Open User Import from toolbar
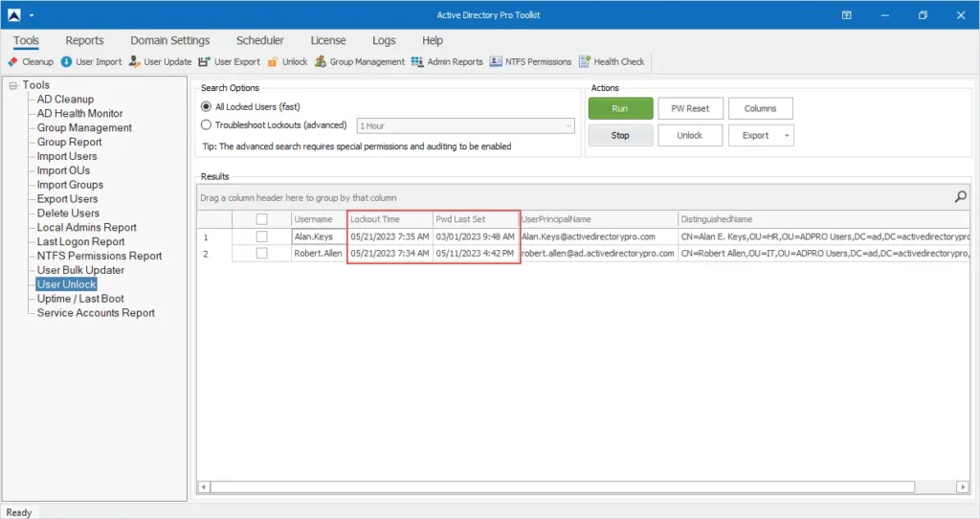 [91, 62]
